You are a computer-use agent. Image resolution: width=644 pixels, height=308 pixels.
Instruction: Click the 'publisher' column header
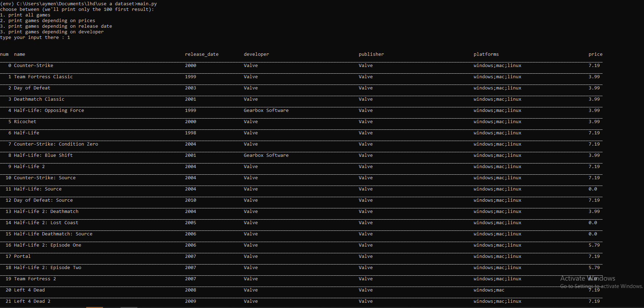tap(371, 54)
